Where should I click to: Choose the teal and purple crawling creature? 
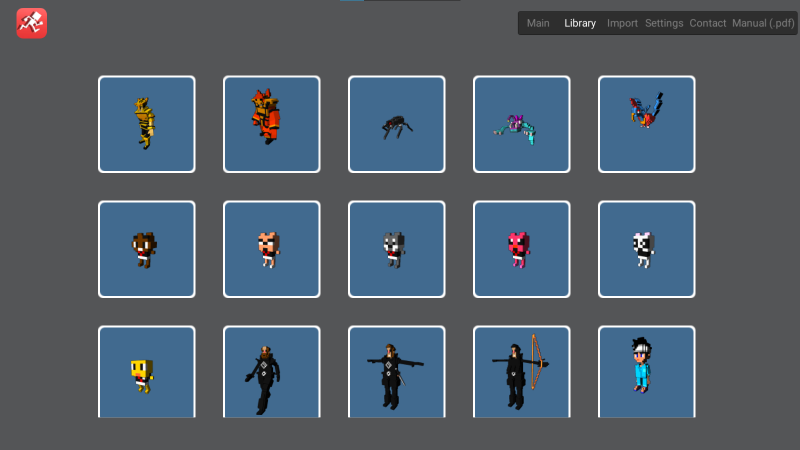[x=521, y=124]
